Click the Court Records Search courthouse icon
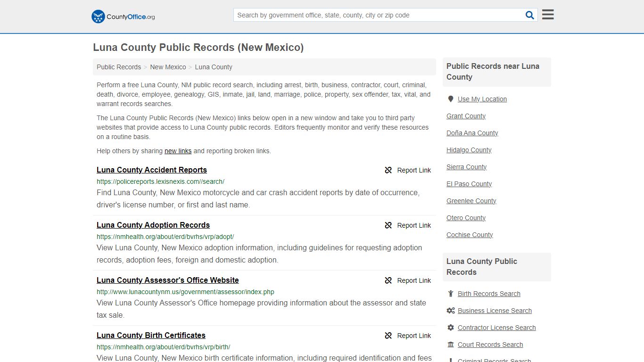The width and height of the screenshot is (644, 362). pos(451,345)
